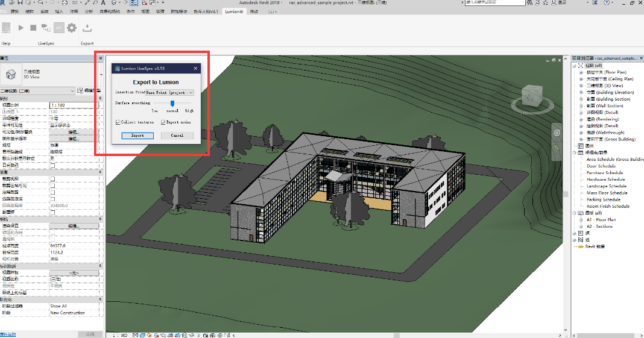Click the ViewCube in the 3D view
644x338 pixels.
coord(532,96)
